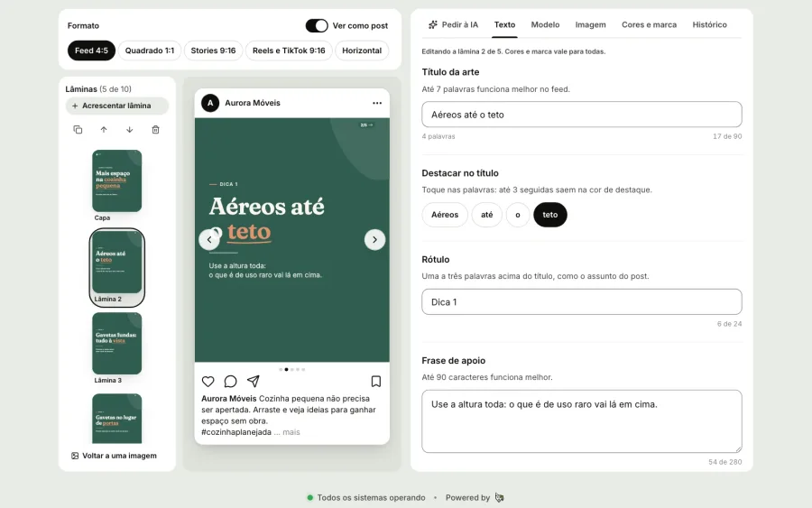
Task: Edit the Rótulo input field
Action: point(582,302)
